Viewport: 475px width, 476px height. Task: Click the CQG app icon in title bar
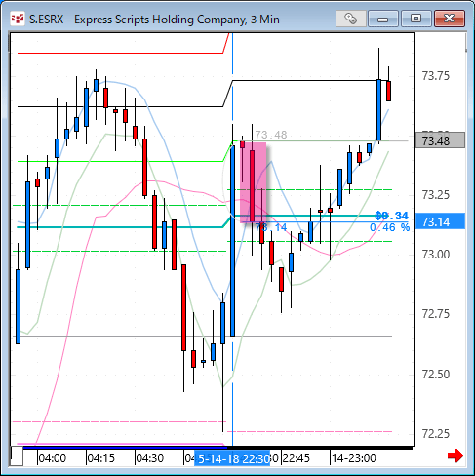coord(18,20)
